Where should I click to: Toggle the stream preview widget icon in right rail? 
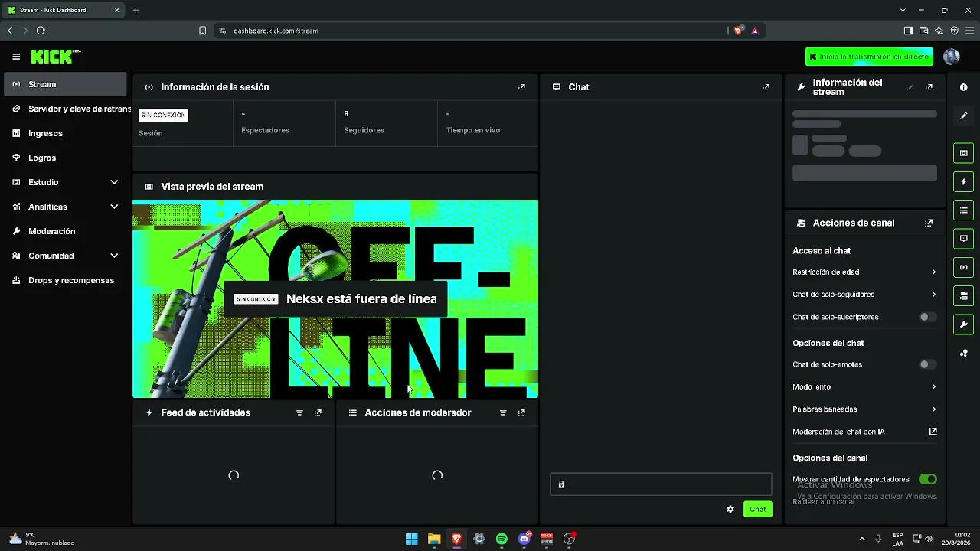(964, 153)
